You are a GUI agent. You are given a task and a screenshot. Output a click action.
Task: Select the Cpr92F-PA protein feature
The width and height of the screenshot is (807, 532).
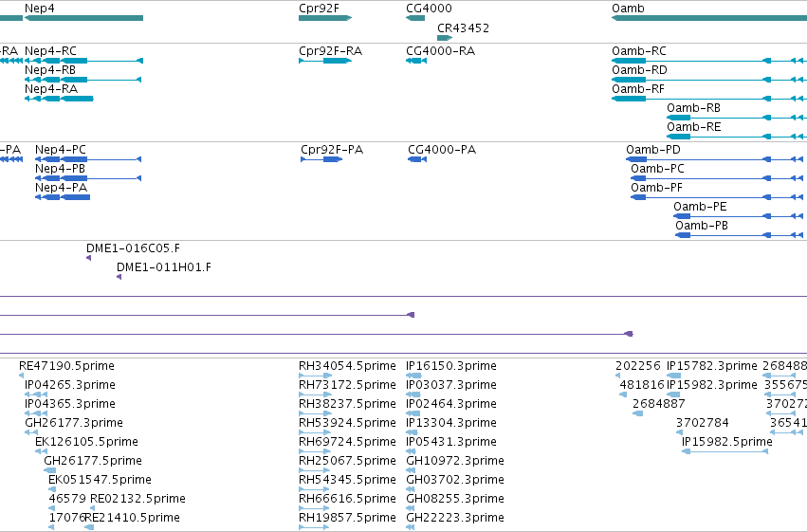point(321,159)
